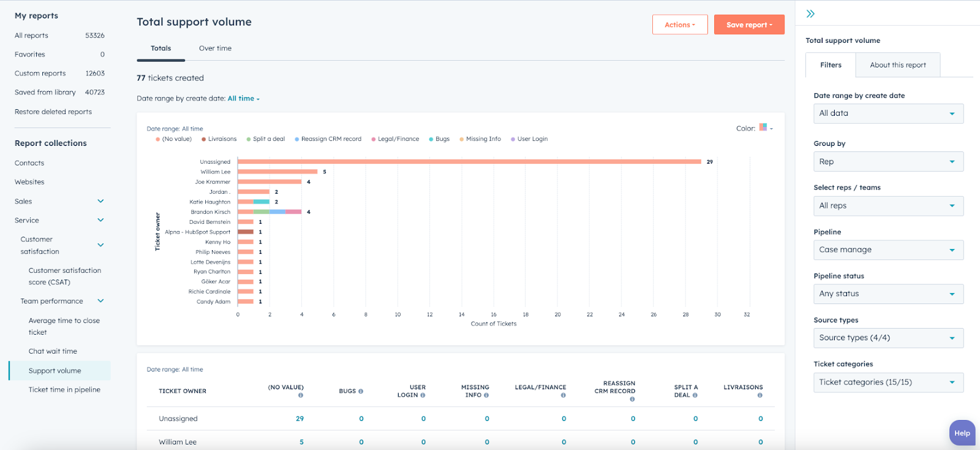Image resolution: width=980 pixels, height=450 pixels.
Task: Toggle the Reassign CRM record legend series
Action: [x=328, y=139]
